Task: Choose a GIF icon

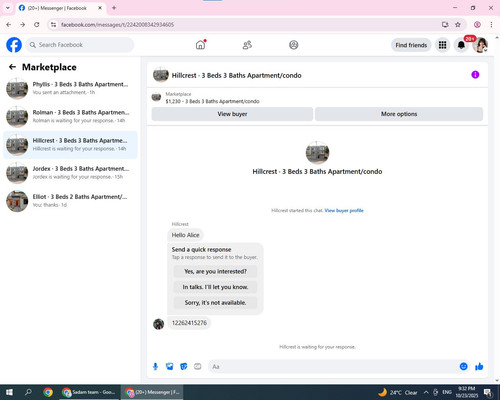Action: pyautogui.click(x=198, y=367)
